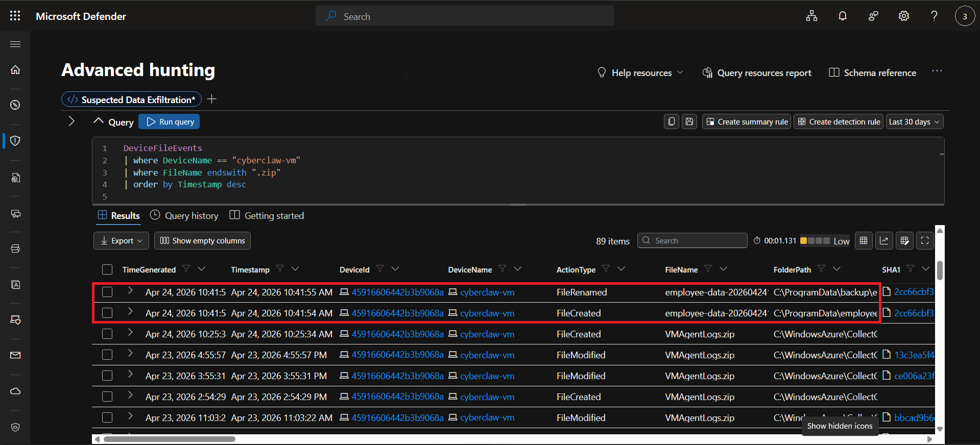Viewport: 980px width, 445px height.
Task: Focus the results Search field
Action: 692,240
